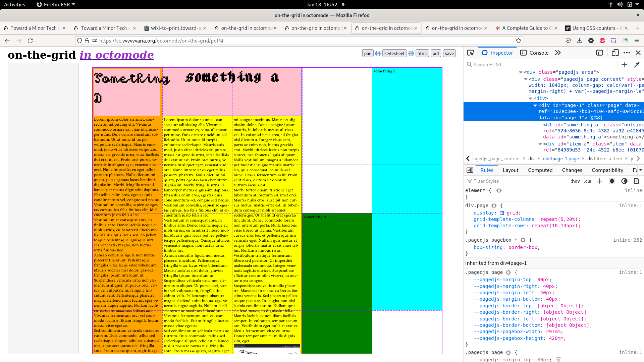Activate the element picker tool
The height and width of the screenshot is (362, 644).
tap(470, 53)
